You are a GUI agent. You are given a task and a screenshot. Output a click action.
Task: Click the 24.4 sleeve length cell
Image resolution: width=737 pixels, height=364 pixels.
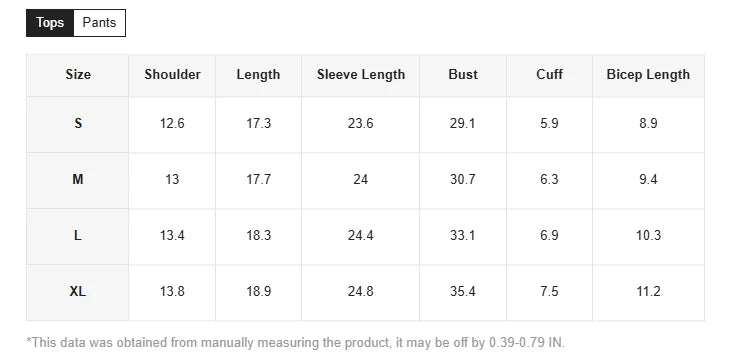[361, 236]
